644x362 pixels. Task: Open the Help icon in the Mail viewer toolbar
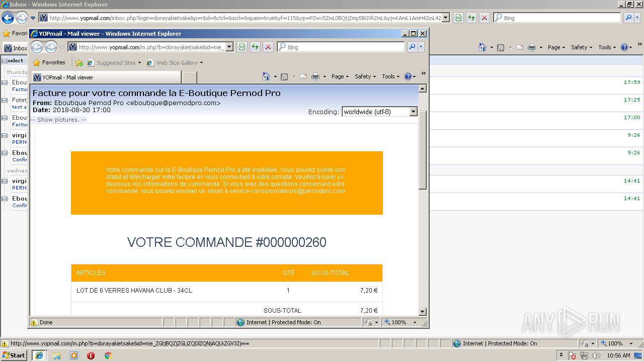[x=408, y=76]
